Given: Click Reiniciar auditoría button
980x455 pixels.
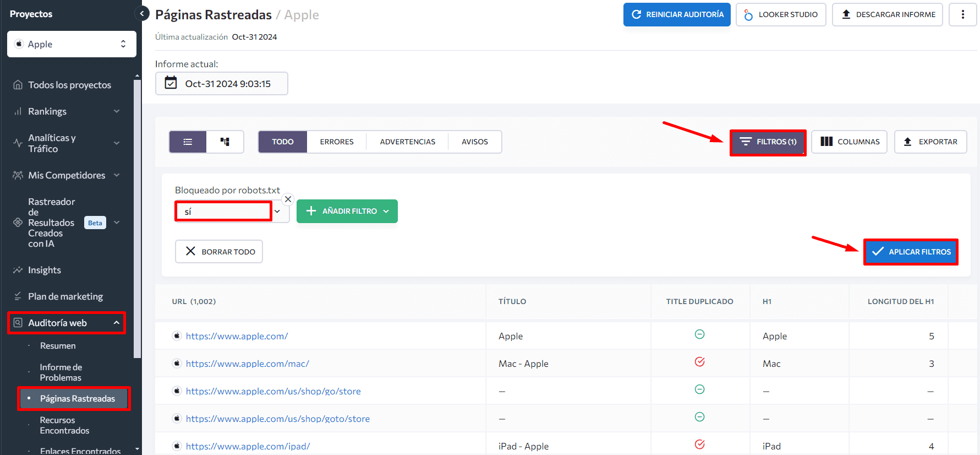Looking at the screenshot, I should 677,14.
